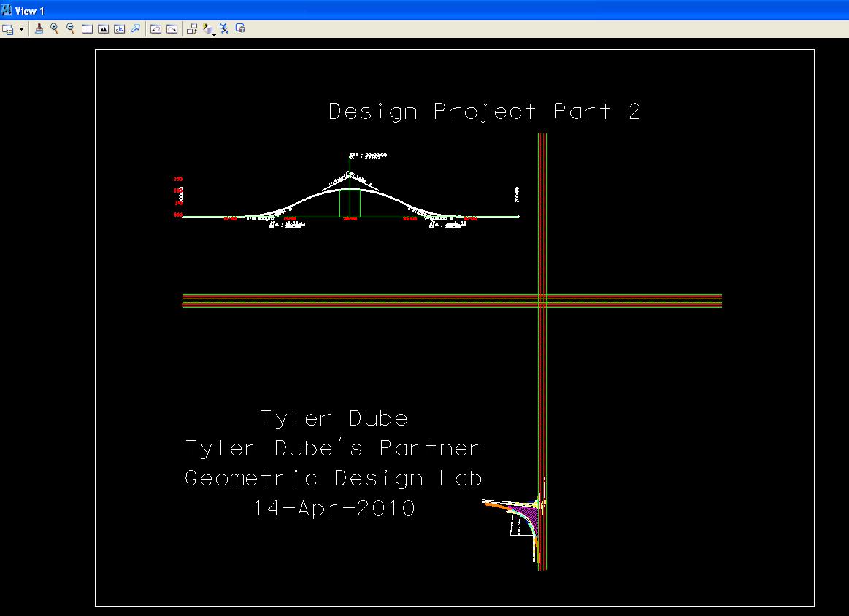
Task: Select the Zoom Out magnifier
Action: pyautogui.click(x=70, y=29)
